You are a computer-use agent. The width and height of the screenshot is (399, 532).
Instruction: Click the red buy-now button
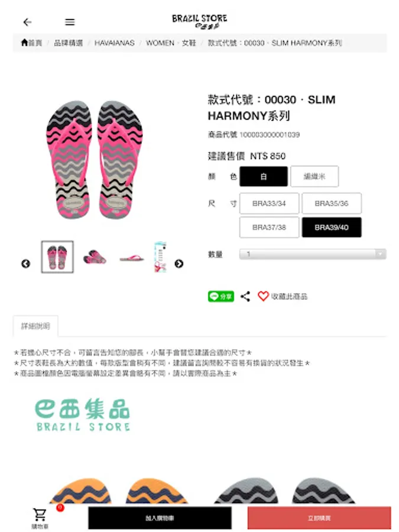pyautogui.click(x=319, y=518)
